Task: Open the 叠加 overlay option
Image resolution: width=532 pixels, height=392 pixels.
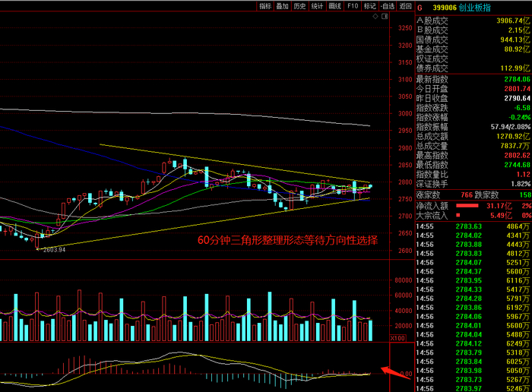Action: [x=283, y=6]
